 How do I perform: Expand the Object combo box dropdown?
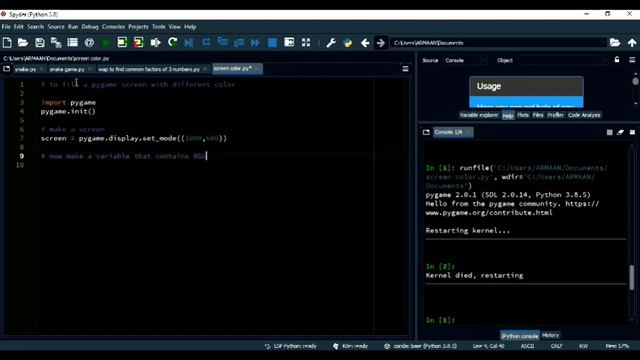coord(605,60)
